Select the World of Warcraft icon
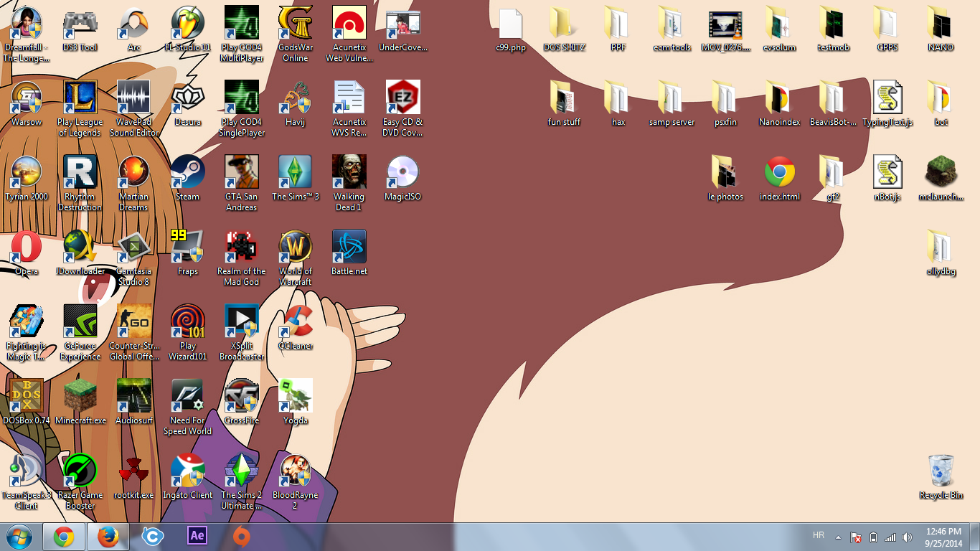Screen dimensions: 980x551 click(296, 258)
